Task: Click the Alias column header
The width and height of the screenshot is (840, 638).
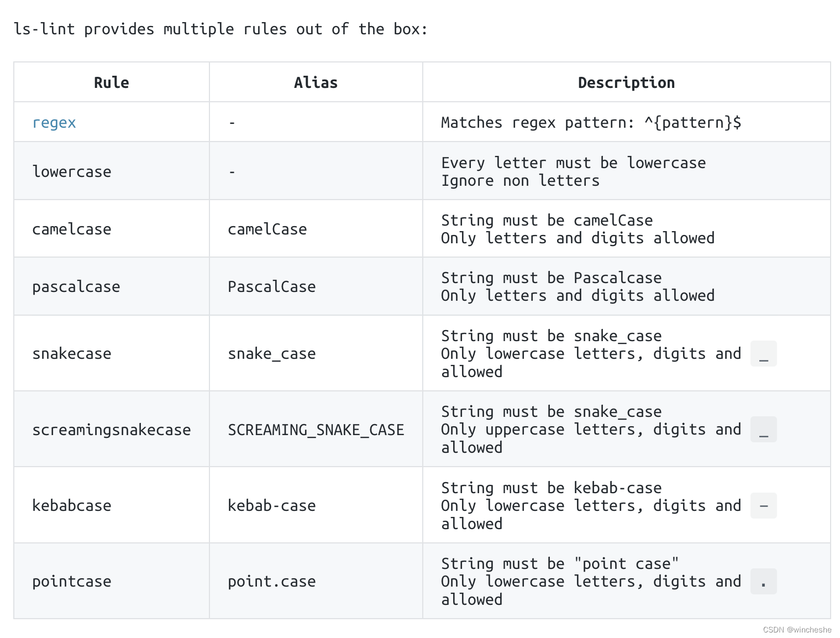Action: [316, 82]
